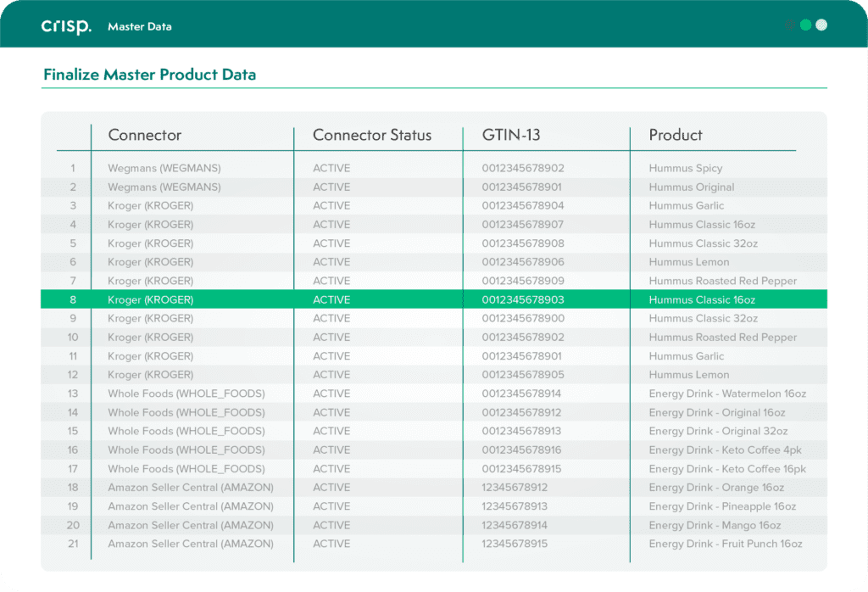Click GTIN 0012345678916
The height and width of the screenshot is (592, 868).
(521, 450)
